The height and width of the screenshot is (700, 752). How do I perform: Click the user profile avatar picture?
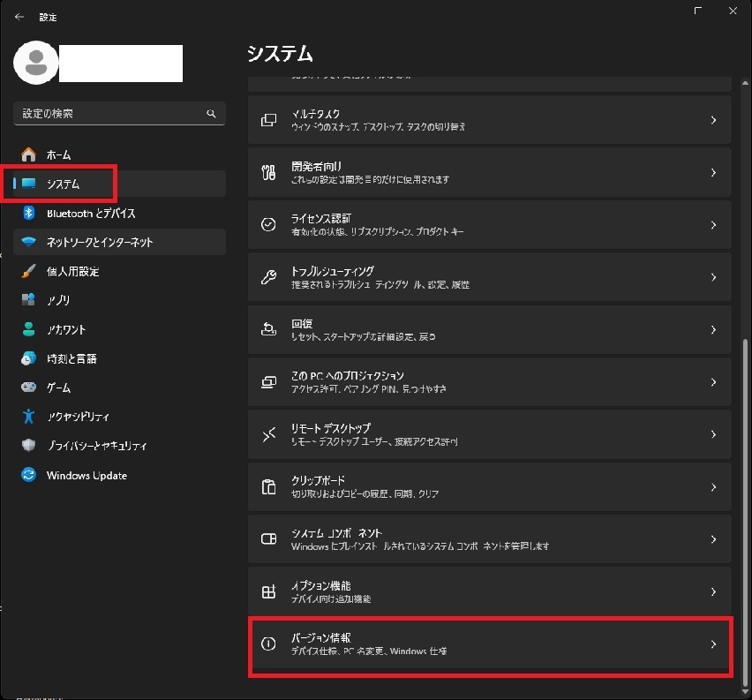pos(36,63)
